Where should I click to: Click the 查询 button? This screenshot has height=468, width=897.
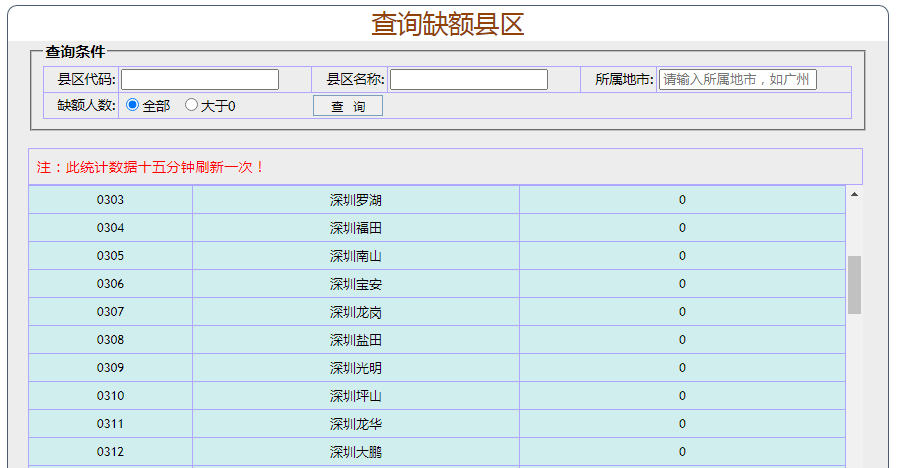click(x=348, y=106)
